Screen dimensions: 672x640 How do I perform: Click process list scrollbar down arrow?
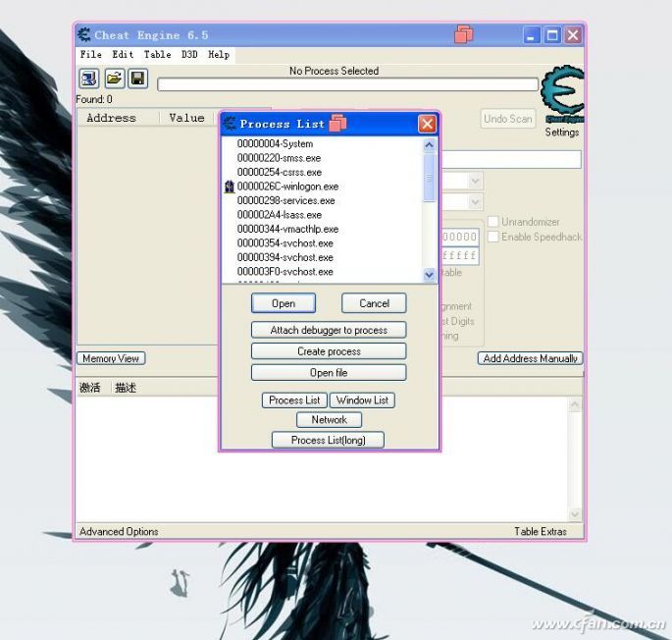pos(429,275)
